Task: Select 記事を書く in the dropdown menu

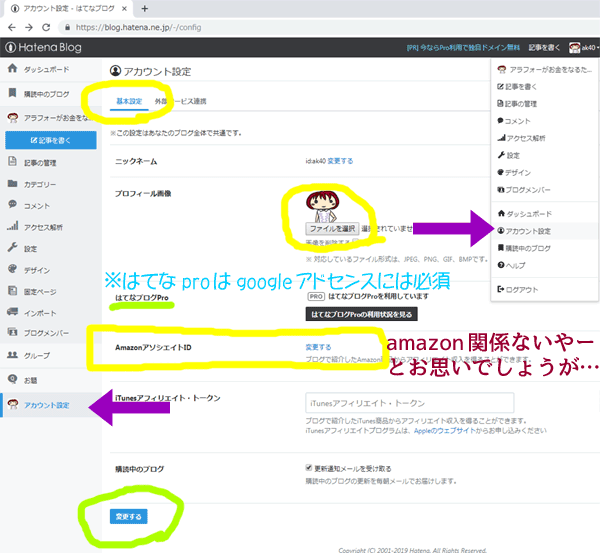Action: [x=545, y=87]
